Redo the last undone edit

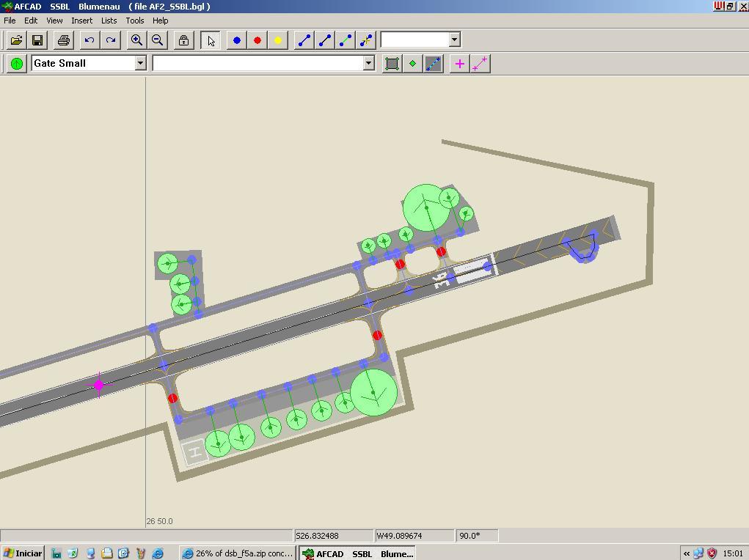[110, 40]
